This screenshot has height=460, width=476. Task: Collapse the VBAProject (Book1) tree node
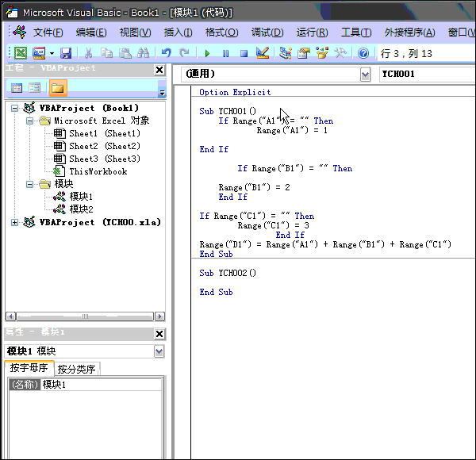(x=15, y=108)
